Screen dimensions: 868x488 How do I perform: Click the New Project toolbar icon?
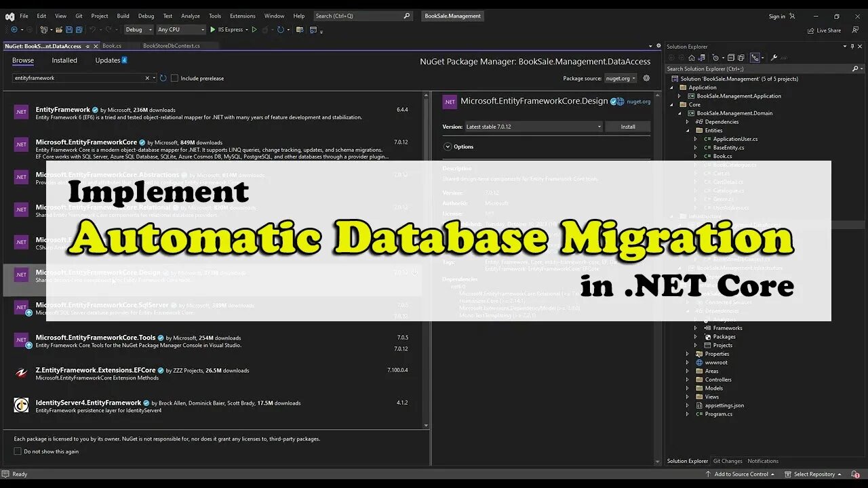click(44, 30)
